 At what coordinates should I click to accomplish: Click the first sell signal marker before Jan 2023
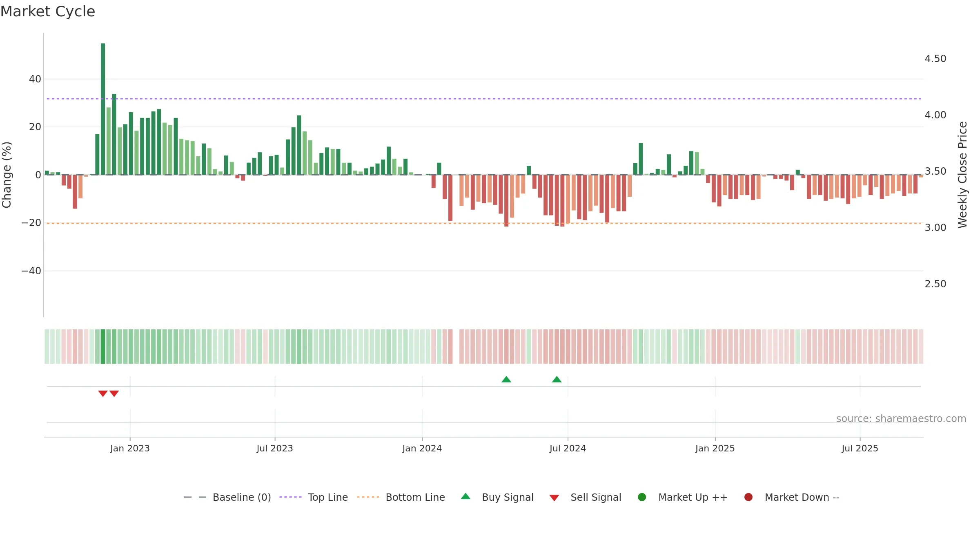coord(103,393)
